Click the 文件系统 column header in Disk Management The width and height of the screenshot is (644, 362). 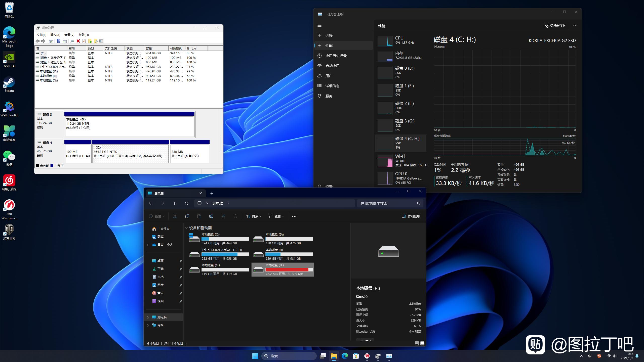[114, 48]
